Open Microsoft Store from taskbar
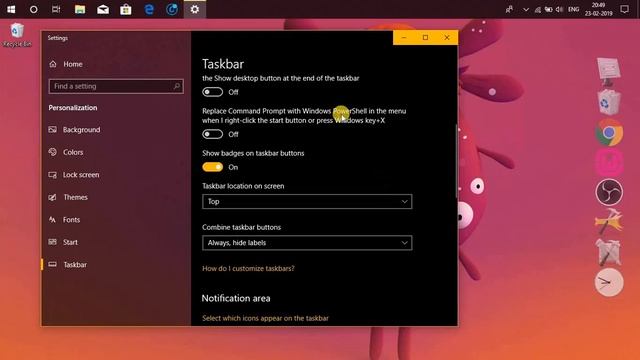 [x=126, y=9]
